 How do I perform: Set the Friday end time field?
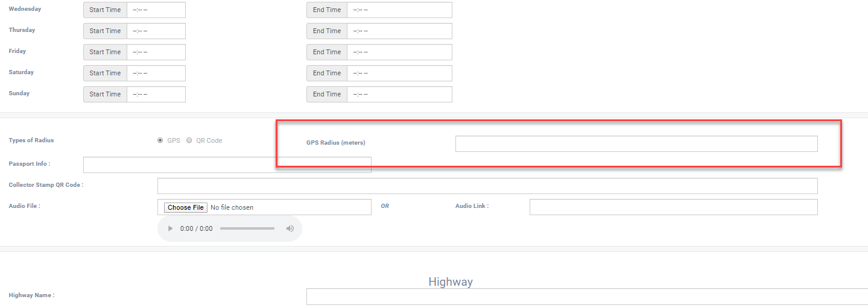399,52
